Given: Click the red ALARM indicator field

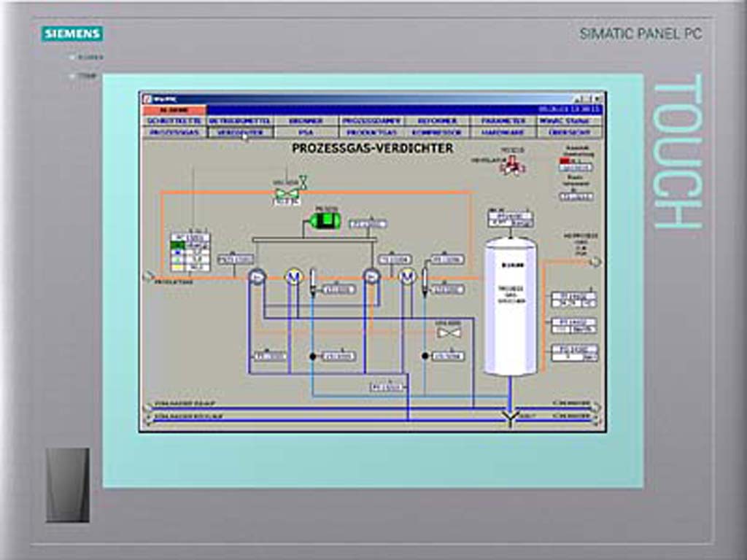Looking at the screenshot, I should click(x=174, y=110).
